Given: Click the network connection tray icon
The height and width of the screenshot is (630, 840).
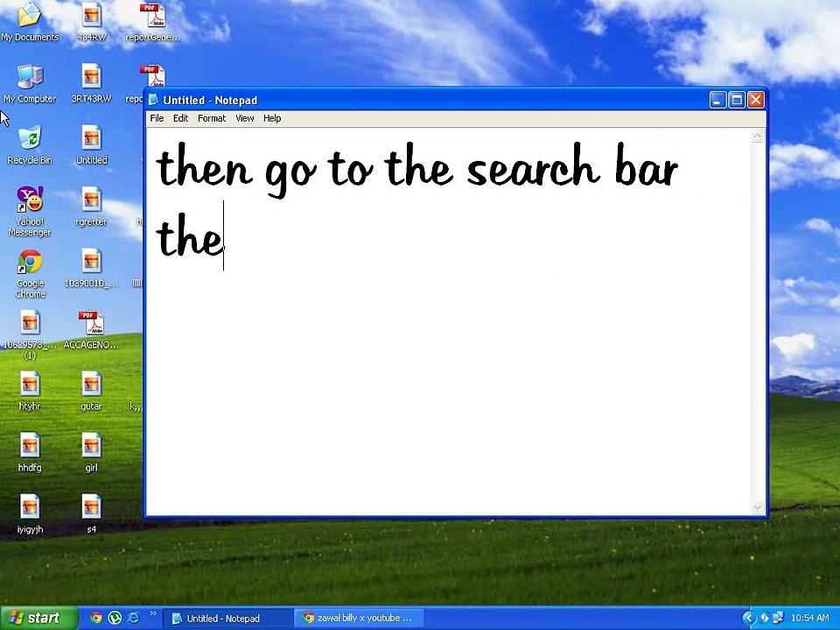Looking at the screenshot, I should 777,619.
